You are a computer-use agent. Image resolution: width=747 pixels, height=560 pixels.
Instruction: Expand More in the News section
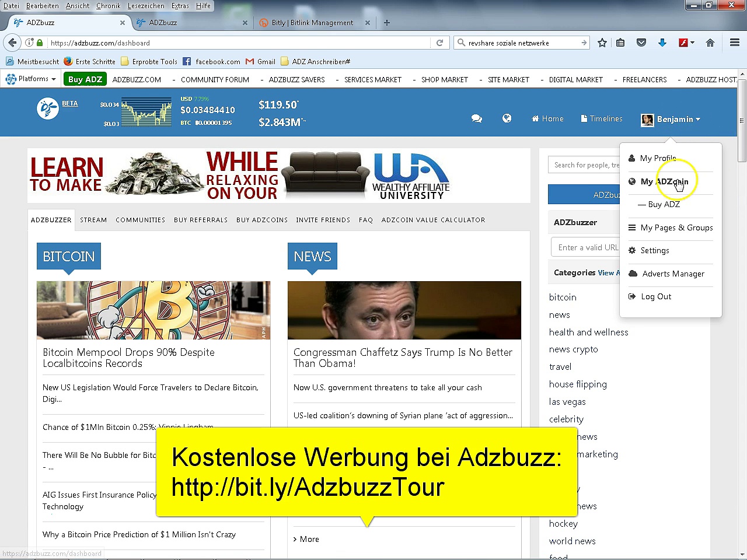point(306,539)
